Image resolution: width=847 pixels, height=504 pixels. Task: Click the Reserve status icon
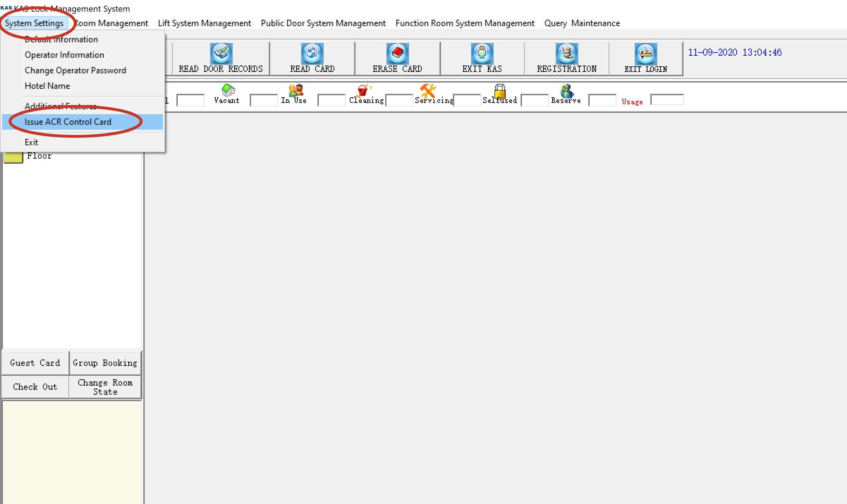coord(567,91)
